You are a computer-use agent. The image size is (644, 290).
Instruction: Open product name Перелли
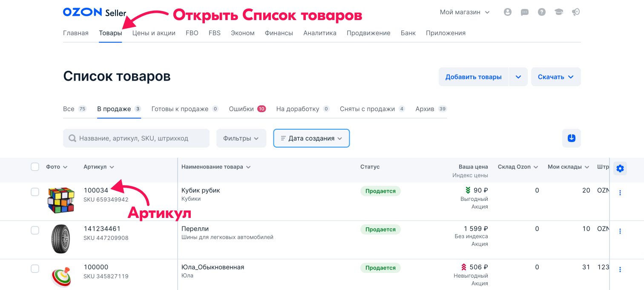195,229
